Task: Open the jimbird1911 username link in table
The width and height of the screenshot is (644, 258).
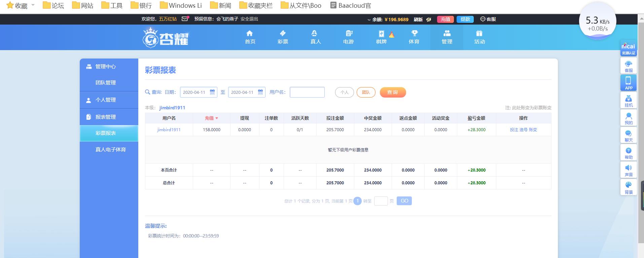Action: [169, 130]
